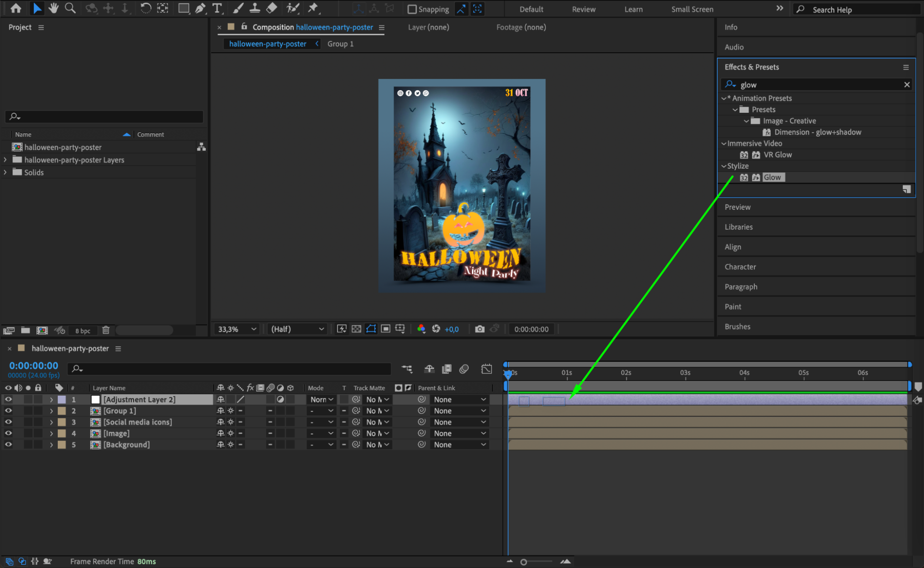Select the Horizontal Type tool
The height and width of the screenshot is (568, 924).
[217, 8]
